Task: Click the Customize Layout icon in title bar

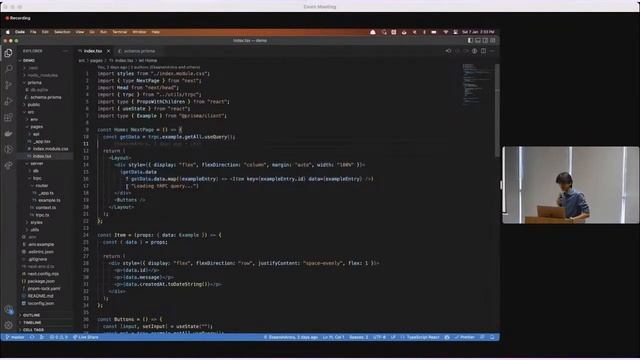Action: (493, 40)
